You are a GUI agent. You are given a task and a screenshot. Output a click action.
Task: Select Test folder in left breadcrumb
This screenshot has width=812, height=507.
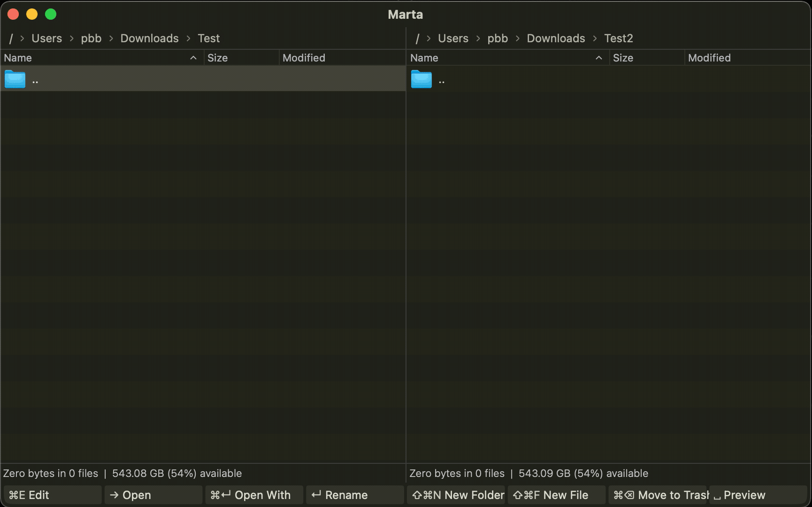[209, 38]
